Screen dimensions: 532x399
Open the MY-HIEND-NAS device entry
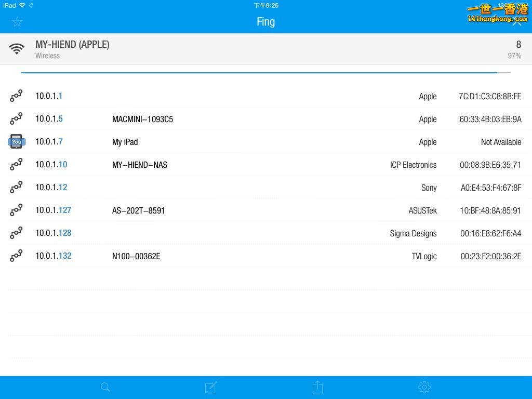pyautogui.click(x=139, y=165)
